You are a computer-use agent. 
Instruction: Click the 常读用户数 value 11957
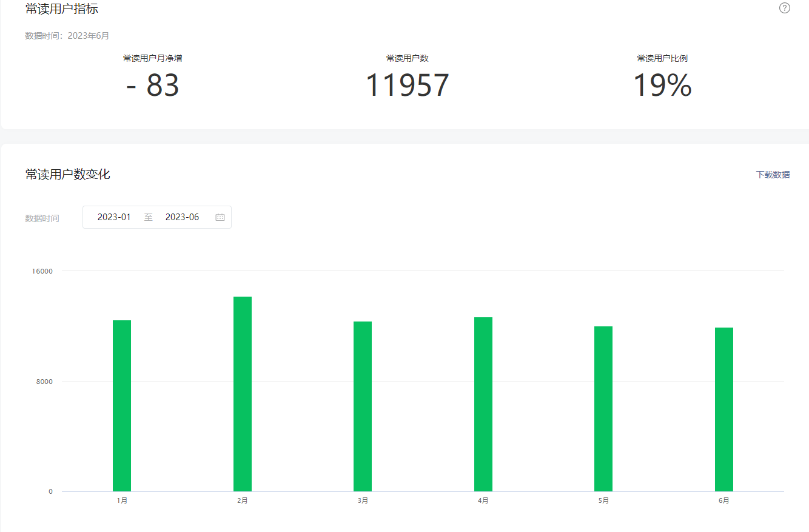407,86
